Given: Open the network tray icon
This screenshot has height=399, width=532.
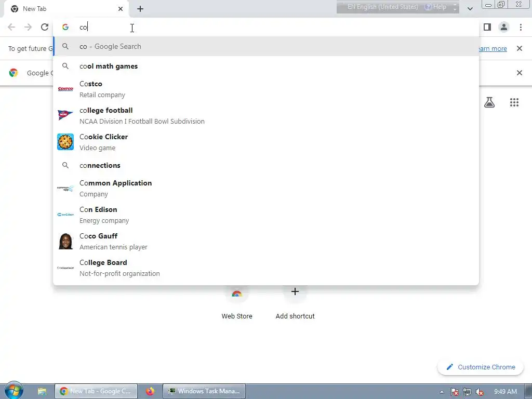Looking at the screenshot, I should (467, 392).
